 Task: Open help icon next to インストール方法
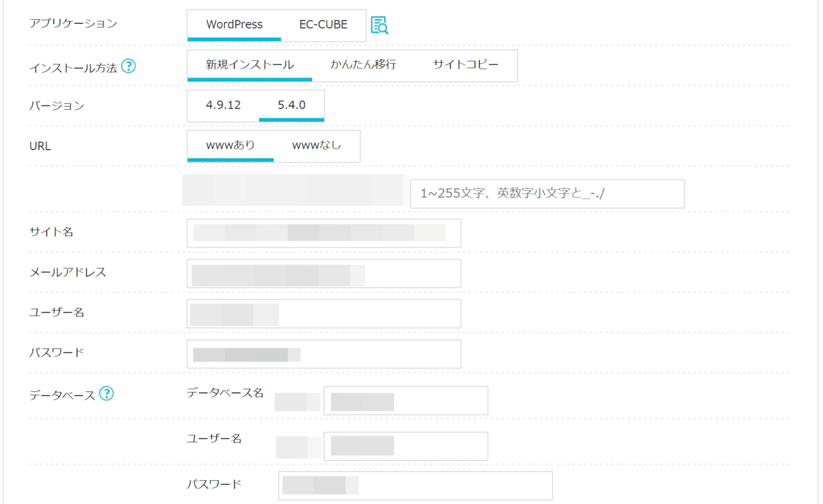tap(129, 66)
